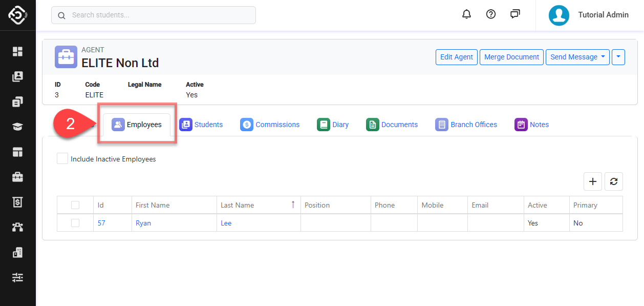Open the settings sliders sidebar icon
Image resolution: width=644 pixels, height=306 pixels.
18,277
